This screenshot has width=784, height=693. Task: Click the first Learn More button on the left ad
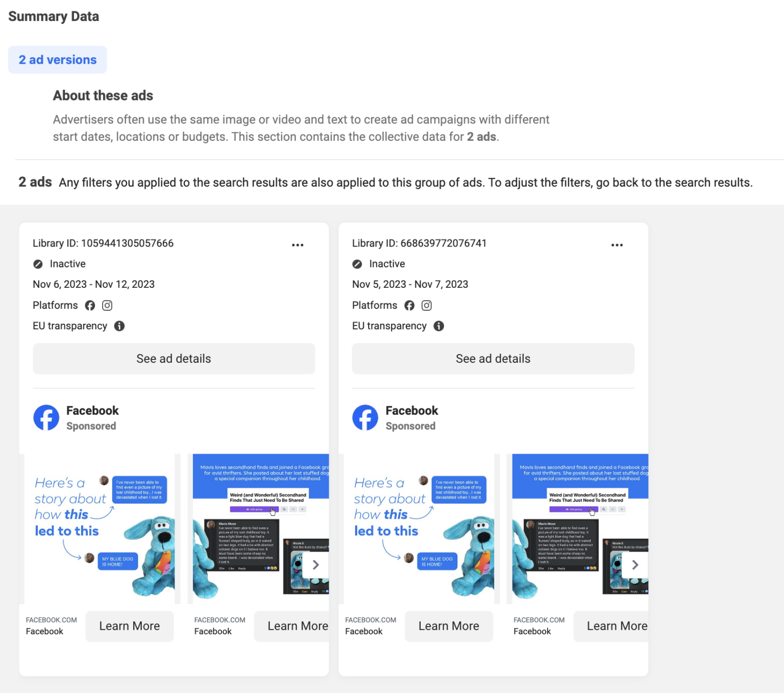point(129,626)
